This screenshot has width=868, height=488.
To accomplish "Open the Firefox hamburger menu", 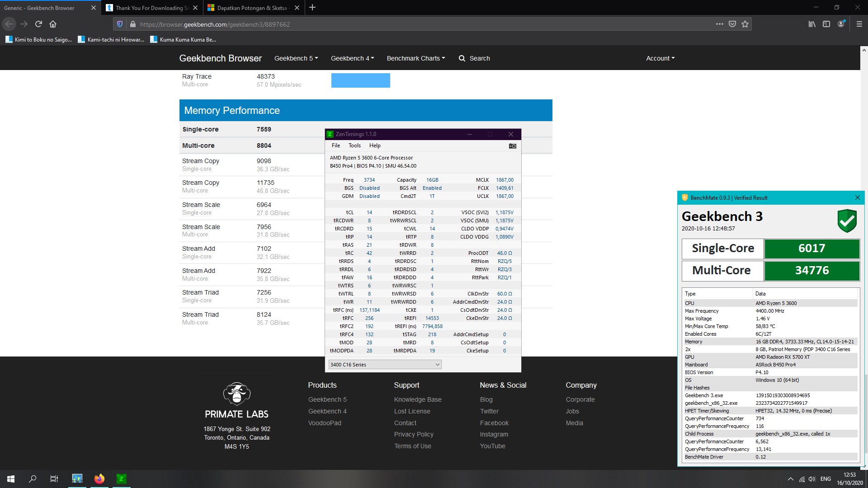I will [859, 24].
